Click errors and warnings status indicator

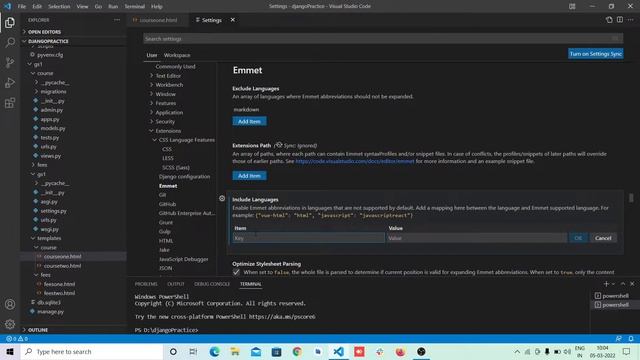tap(17, 339)
